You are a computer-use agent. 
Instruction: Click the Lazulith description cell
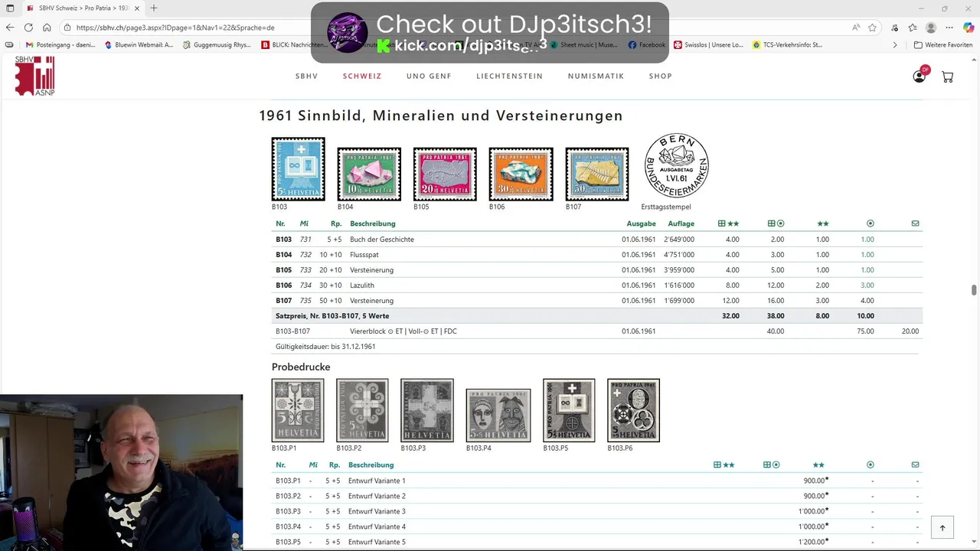[362, 285]
